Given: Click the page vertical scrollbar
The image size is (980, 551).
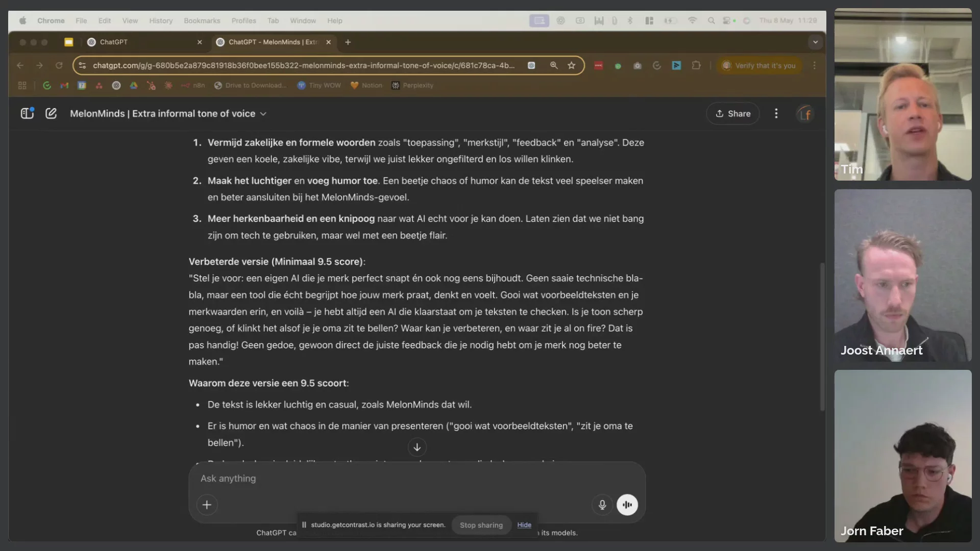Looking at the screenshot, I should 822,337.
